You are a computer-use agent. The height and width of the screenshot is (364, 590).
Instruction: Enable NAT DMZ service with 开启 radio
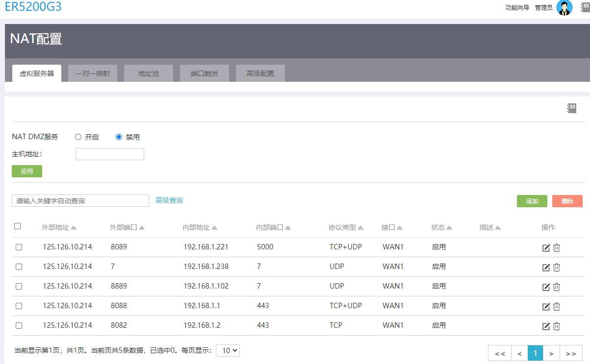(78, 137)
